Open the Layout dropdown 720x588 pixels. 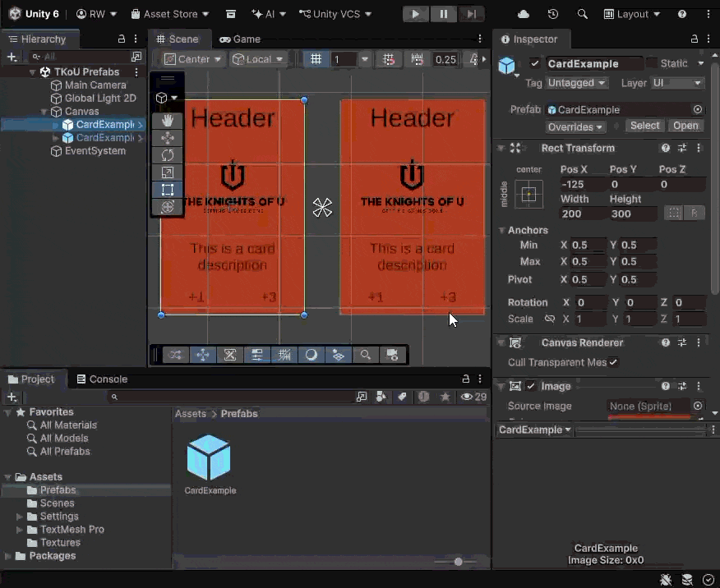[632, 14]
